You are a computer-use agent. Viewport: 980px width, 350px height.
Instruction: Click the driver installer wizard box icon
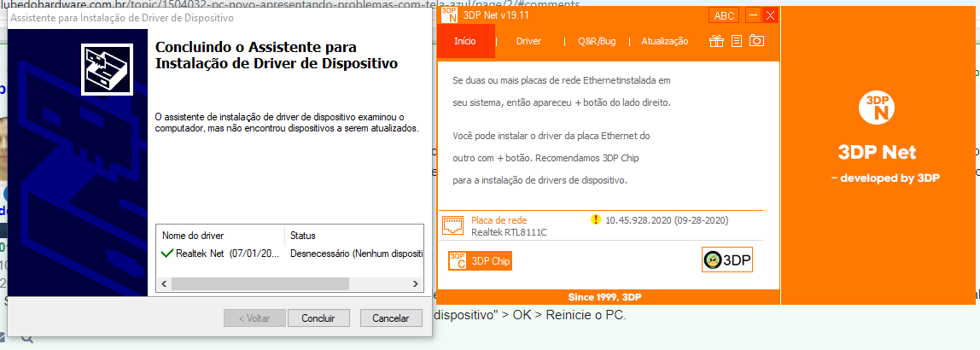pyautogui.click(x=107, y=69)
